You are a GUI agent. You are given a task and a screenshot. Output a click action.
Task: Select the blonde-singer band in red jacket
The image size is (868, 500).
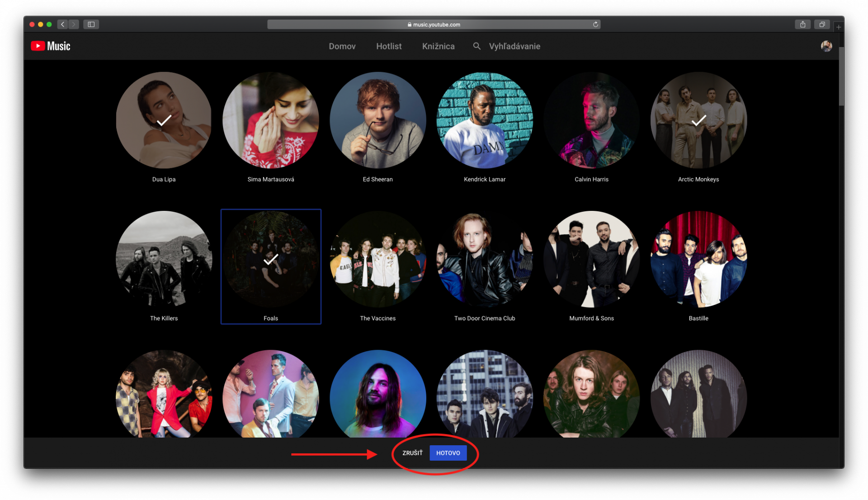coord(164,394)
